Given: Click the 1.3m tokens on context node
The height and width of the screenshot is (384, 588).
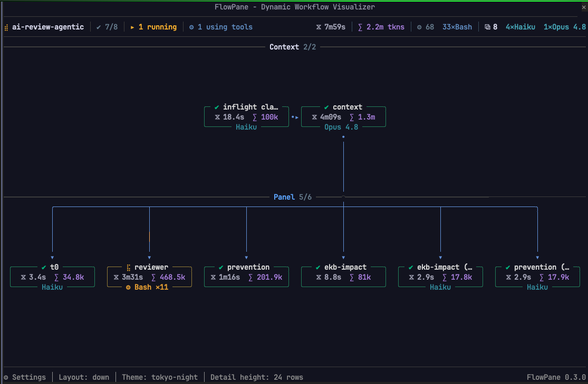Looking at the screenshot, I should pos(367,117).
